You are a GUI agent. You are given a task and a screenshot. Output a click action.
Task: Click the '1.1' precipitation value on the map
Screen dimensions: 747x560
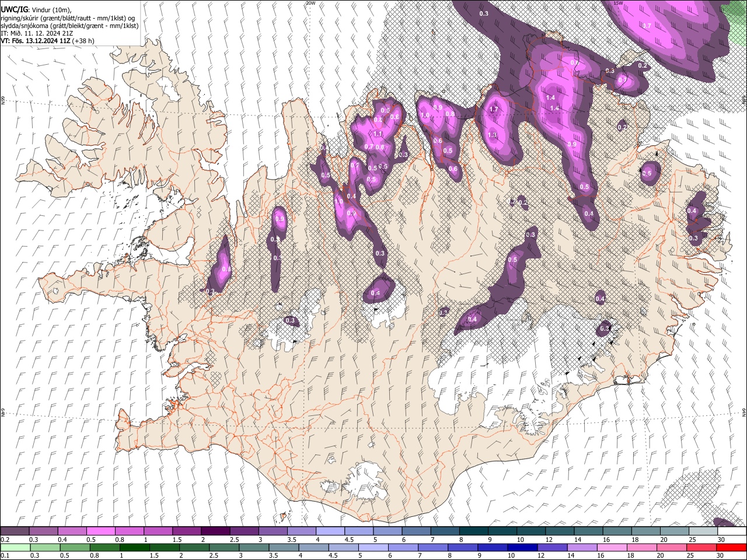click(x=378, y=134)
